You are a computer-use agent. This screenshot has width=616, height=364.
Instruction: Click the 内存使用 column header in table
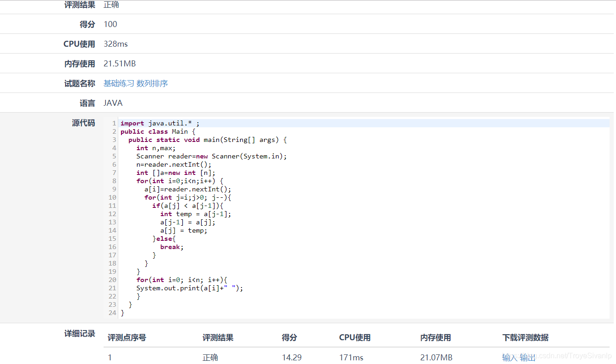(x=435, y=338)
